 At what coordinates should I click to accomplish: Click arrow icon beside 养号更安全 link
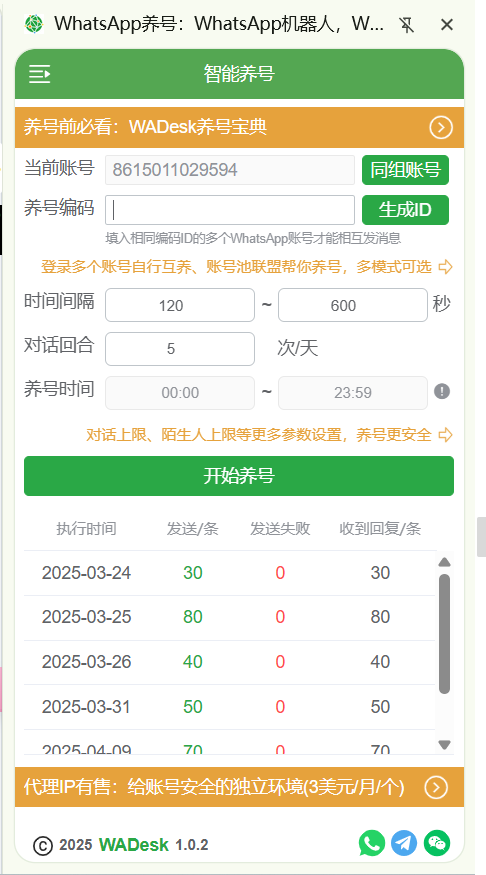click(445, 435)
